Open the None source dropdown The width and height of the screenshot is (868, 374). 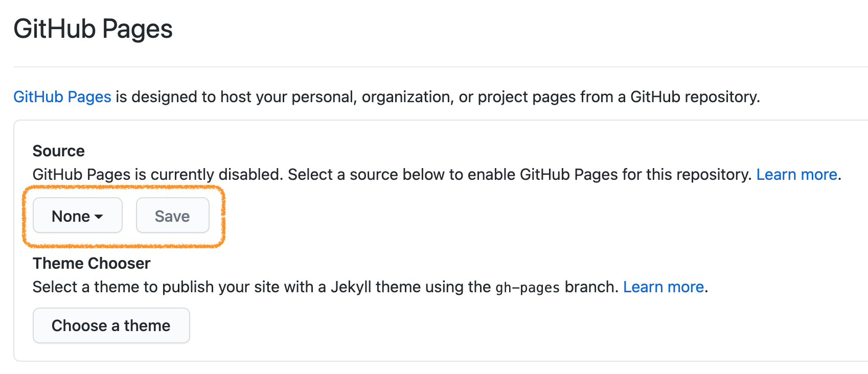pos(77,216)
